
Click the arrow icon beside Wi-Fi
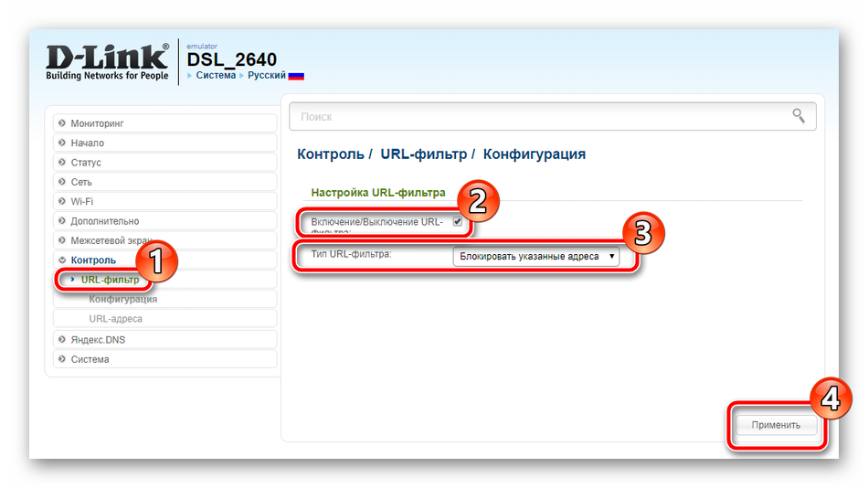tap(62, 201)
